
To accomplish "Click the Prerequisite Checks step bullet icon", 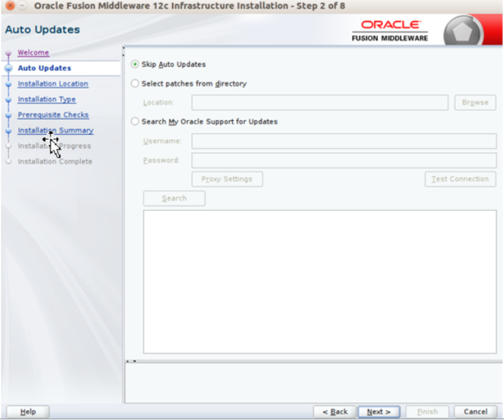I will click(8, 115).
